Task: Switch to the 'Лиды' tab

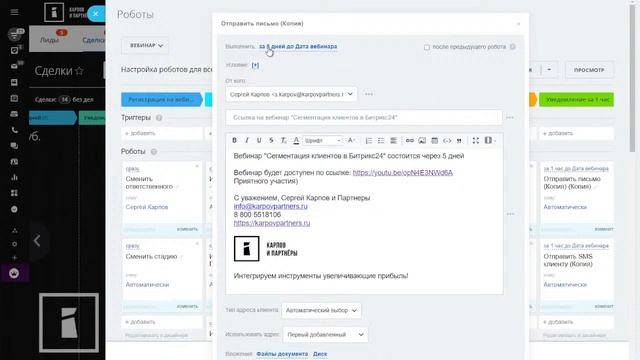Action: coord(50,40)
